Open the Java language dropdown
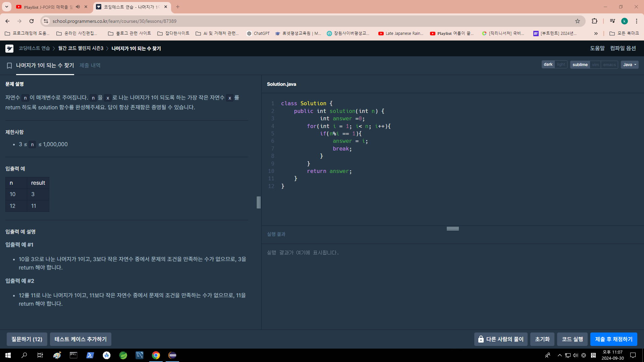The height and width of the screenshot is (362, 644). pos(629,65)
